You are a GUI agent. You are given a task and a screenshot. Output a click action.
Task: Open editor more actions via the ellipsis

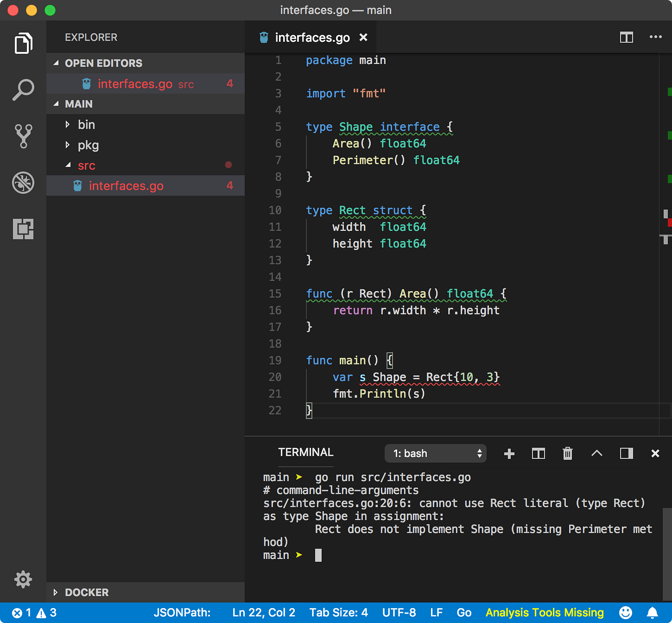pos(656,37)
